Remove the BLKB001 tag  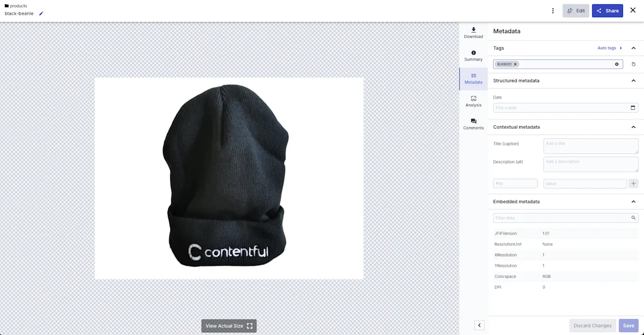click(x=515, y=64)
